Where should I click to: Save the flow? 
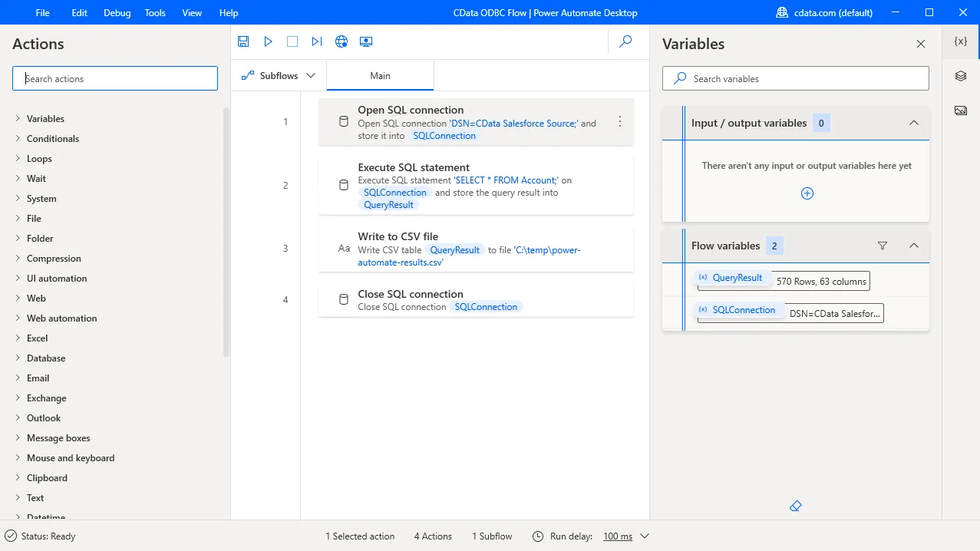243,41
